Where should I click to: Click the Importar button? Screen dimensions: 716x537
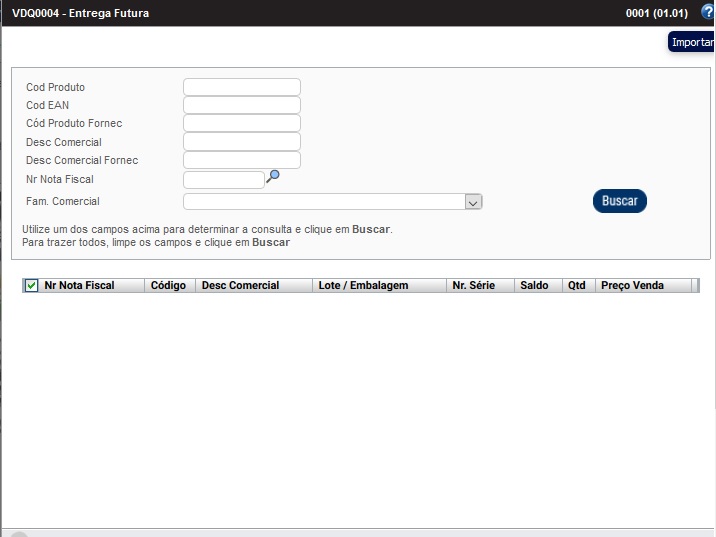692,43
